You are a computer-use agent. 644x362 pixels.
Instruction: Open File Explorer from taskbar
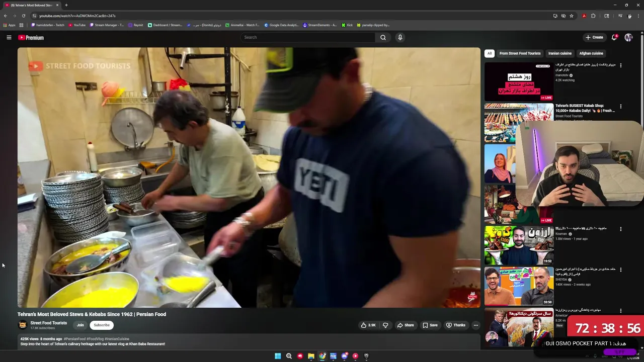[311, 356]
